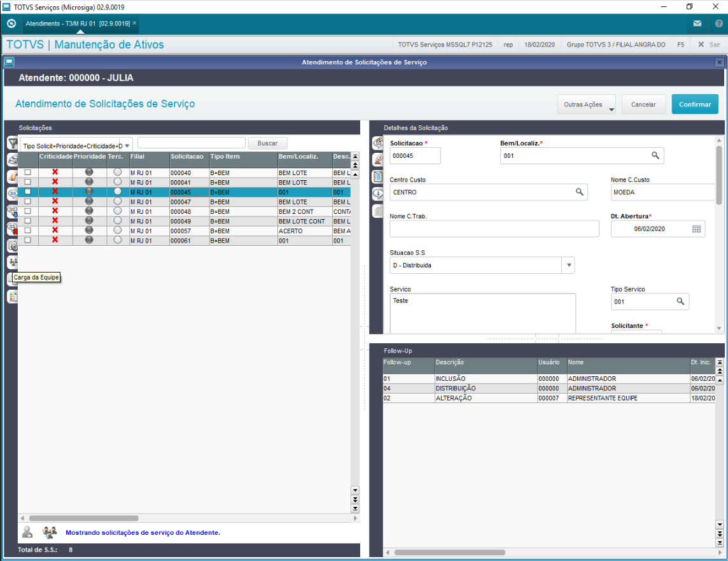Click the scroll document icon in left toolbar

(13, 177)
